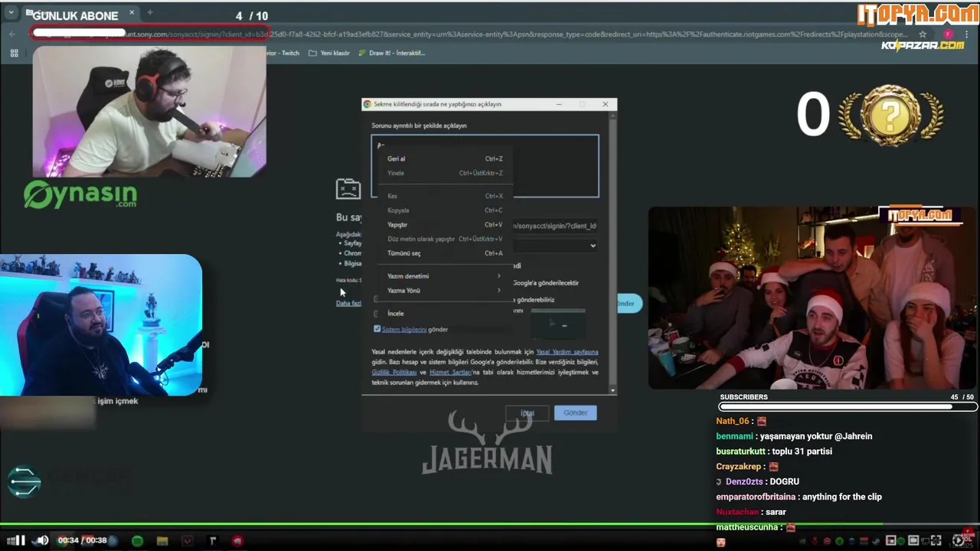Click chat username emparatorofbritaina
980x551 pixels.
756,497
